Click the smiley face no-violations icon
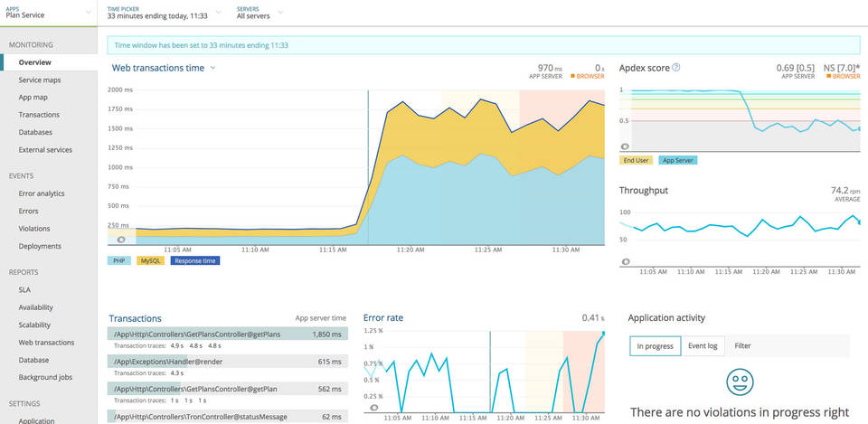 pos(740,382)
